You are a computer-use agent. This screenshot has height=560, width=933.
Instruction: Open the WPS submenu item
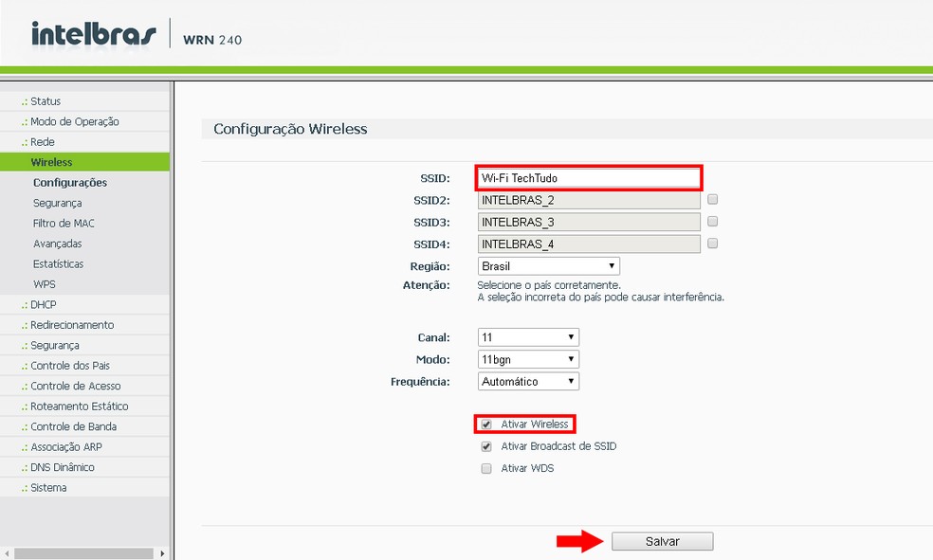tap(44, 284)
